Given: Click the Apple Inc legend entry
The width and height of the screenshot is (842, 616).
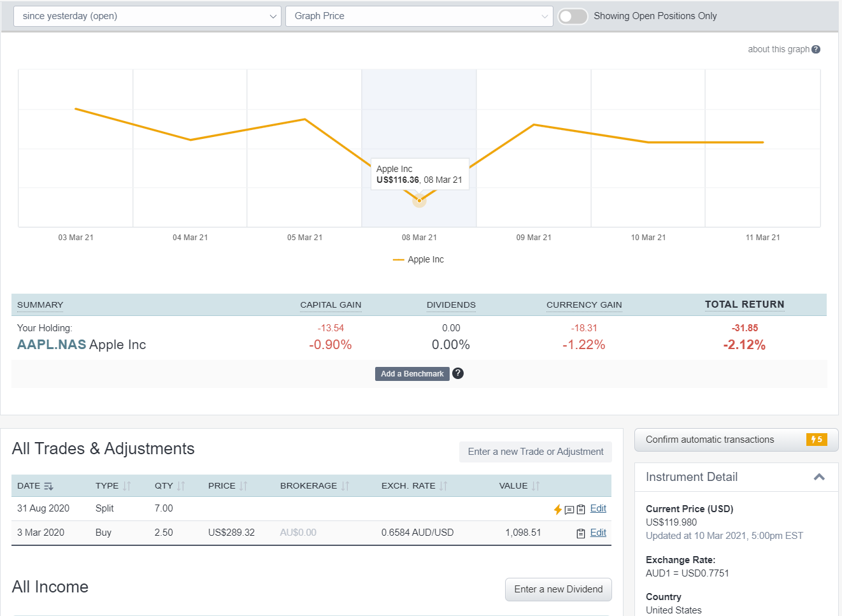Looking at the screenshot, I should (418, 260).
